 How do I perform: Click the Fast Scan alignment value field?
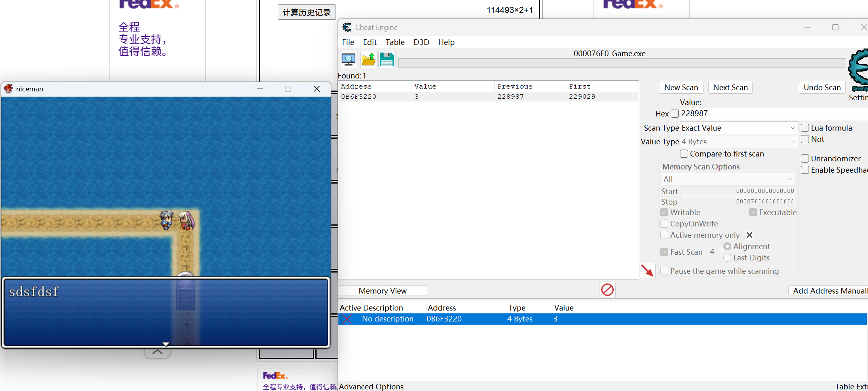pos(712,252)
